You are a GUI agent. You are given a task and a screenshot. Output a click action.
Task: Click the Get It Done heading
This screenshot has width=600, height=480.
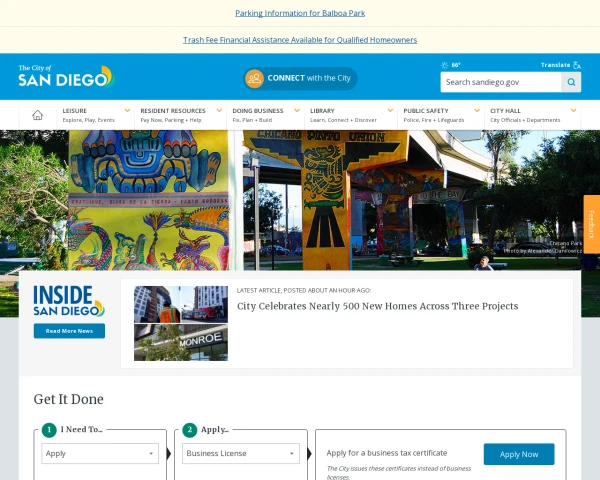[x=68, y=399]
